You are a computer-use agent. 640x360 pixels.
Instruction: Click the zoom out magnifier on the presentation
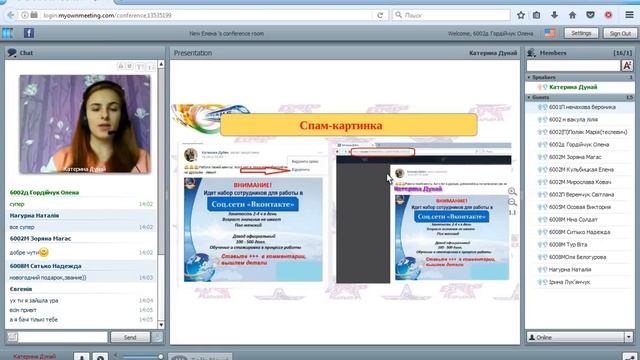[512, 202]
